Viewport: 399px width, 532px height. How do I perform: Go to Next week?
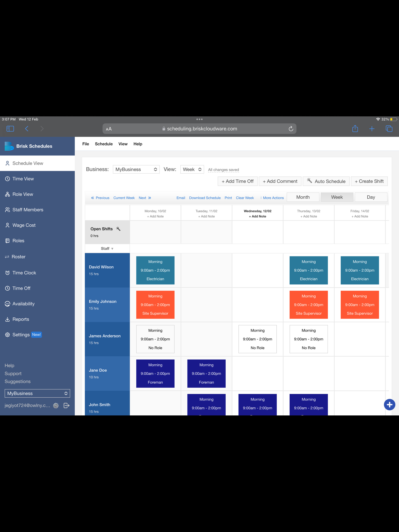point(145,198)
